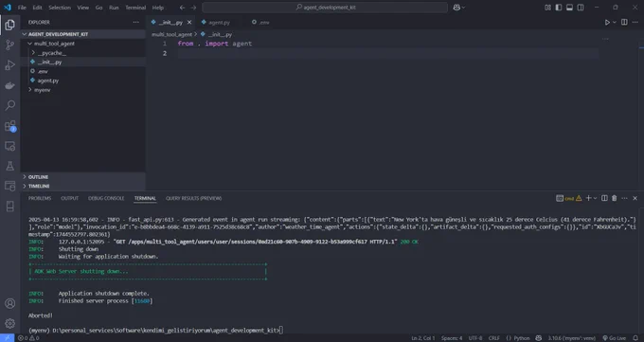The height and width of the screenshot is (342, 644).
Task: Switch to the OUTPUT panel tab
Action: click(x=70, y=198)
